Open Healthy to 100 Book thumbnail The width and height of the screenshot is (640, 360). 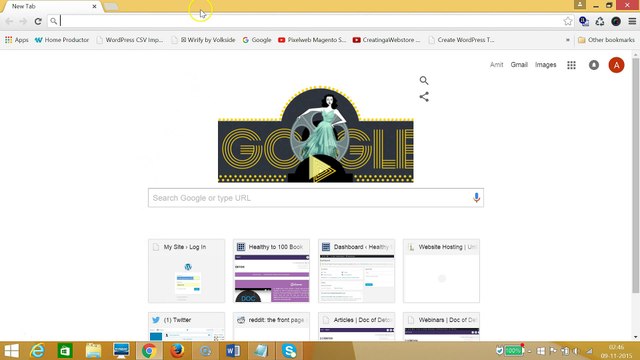tap(271, 271)
